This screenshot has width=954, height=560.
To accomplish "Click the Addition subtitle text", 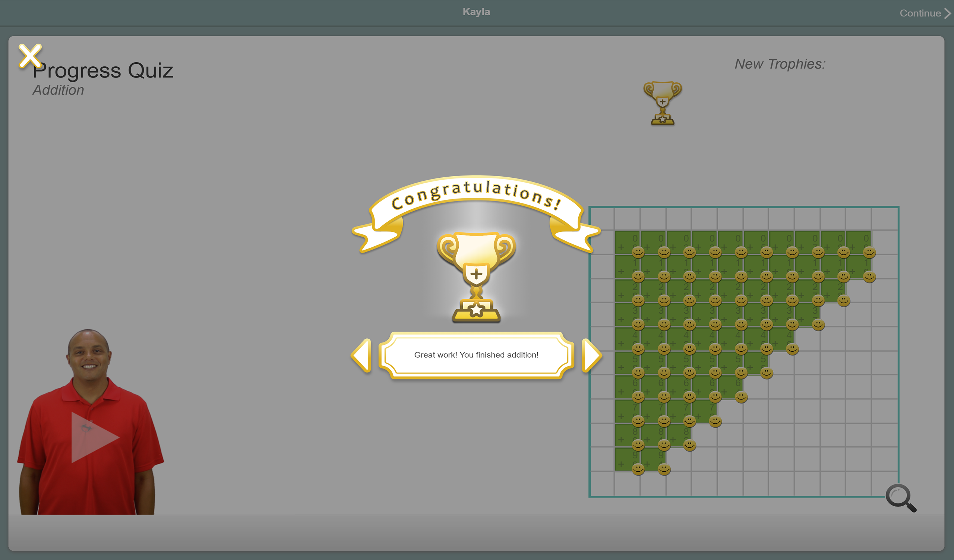I will [58, 90].
